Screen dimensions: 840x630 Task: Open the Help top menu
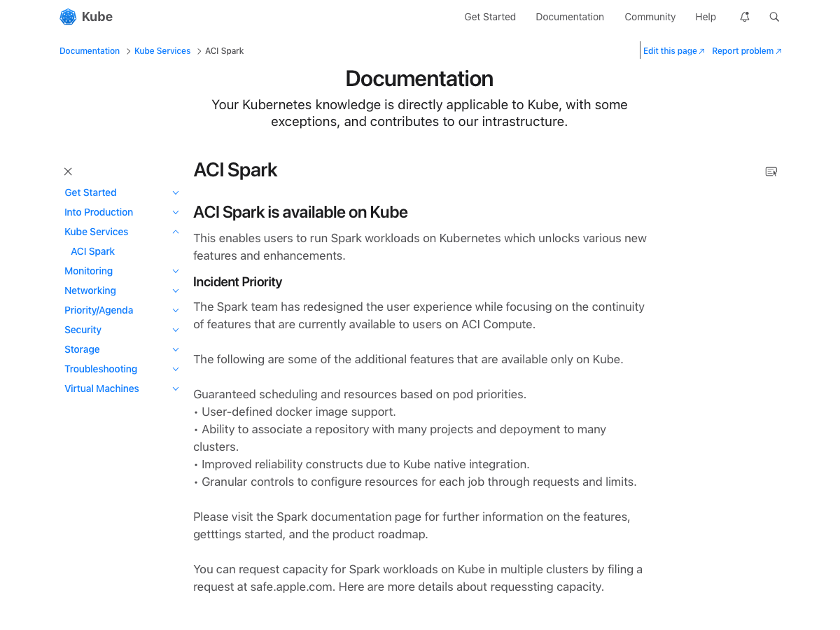click(706, 17)
